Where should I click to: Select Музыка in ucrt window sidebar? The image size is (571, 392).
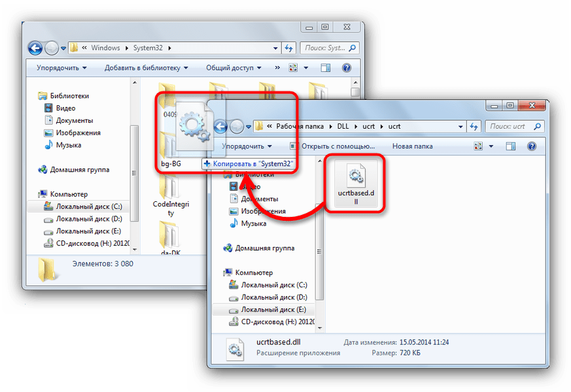pos(248,223)
